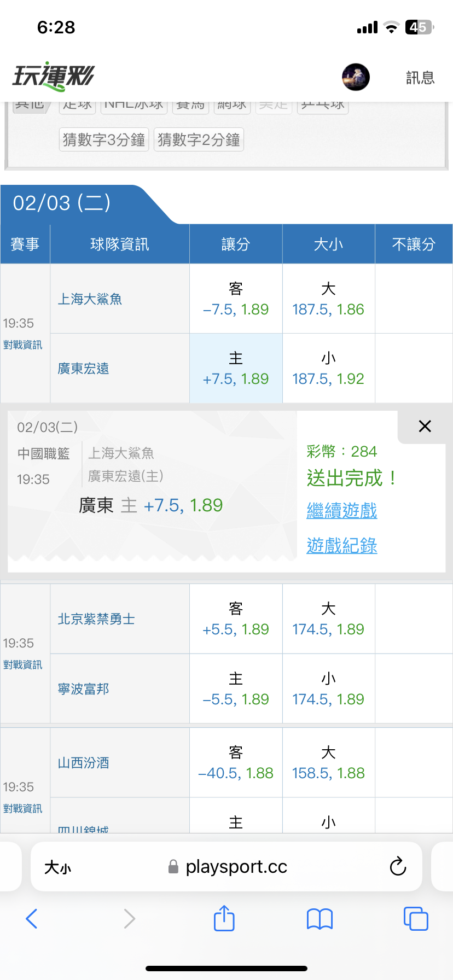
Task: Open 訊息 messages menu
Action: pyautogui.click(x=420, y=78)
